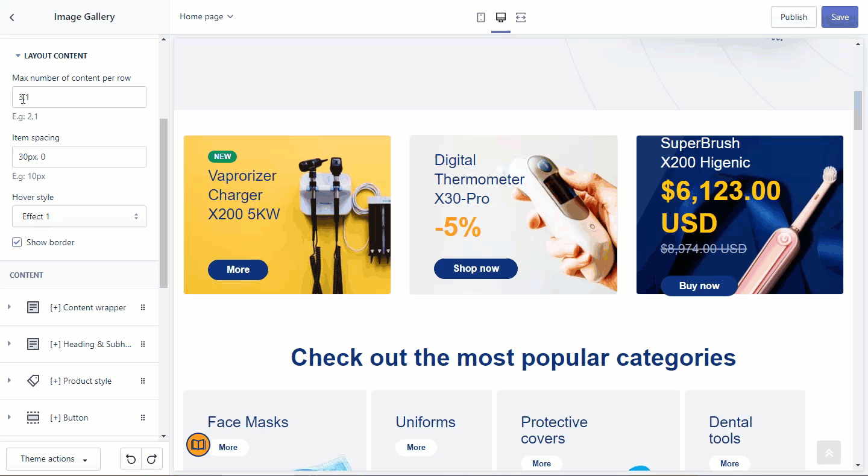Click the undo arrow button
This screenshot has height=476, width=868.
click(x=131, y=459)
